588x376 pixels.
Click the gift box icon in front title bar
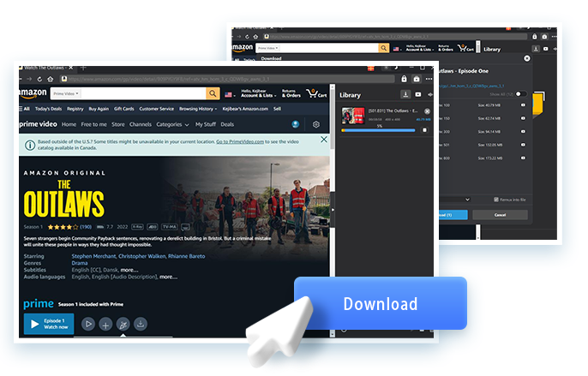coord(370,68)
